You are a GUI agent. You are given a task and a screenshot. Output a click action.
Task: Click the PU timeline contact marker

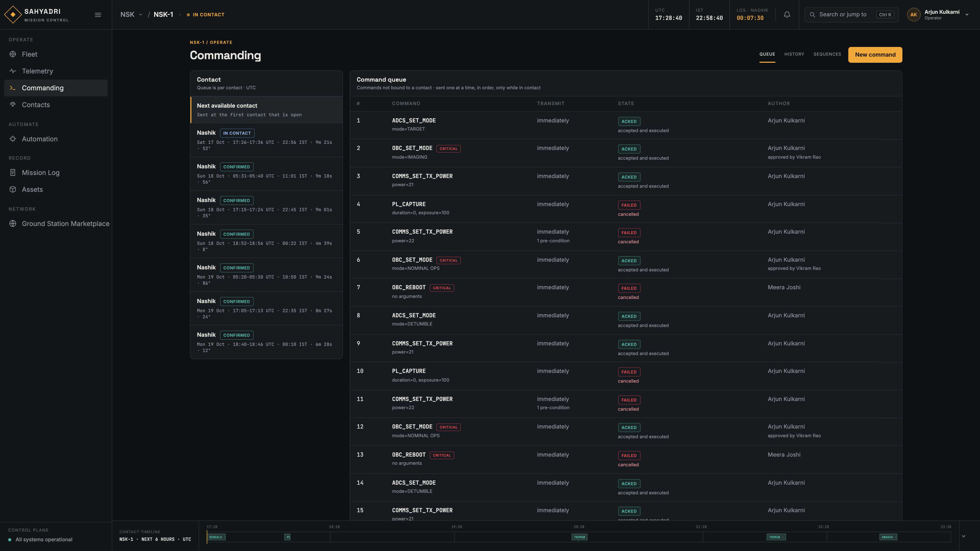pyautogui.click(x=288, y=537)
